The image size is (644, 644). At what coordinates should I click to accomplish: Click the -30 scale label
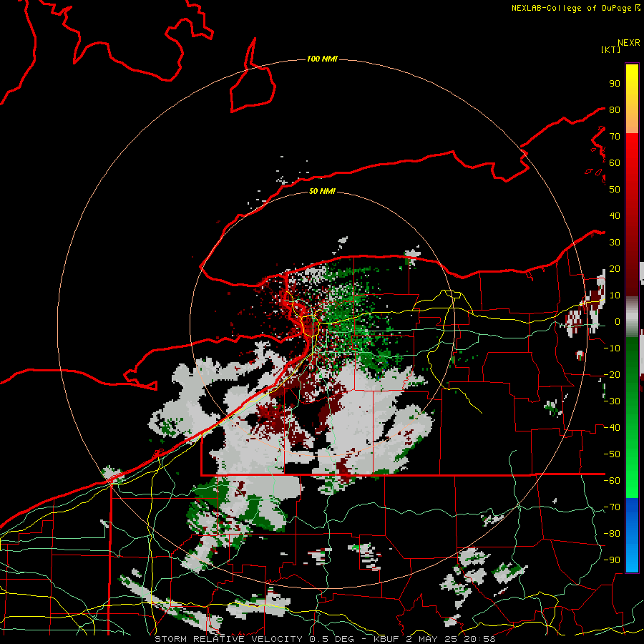612,401
